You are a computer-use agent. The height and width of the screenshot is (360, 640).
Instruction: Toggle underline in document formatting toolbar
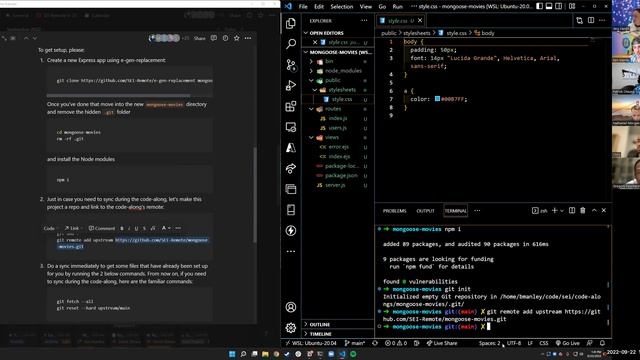(136, 228)
